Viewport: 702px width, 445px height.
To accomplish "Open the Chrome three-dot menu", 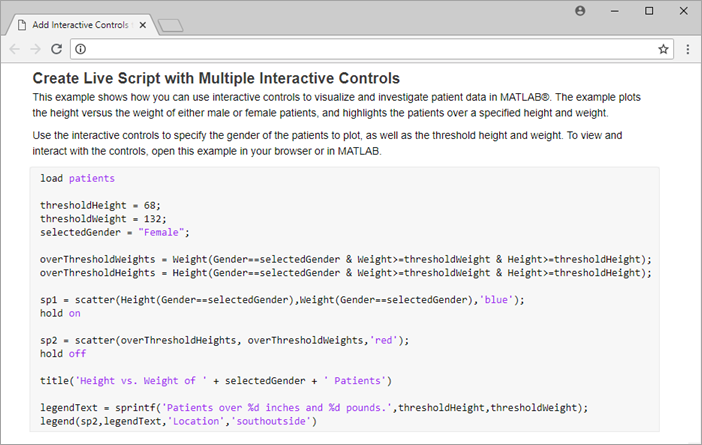I will [688, 49].
